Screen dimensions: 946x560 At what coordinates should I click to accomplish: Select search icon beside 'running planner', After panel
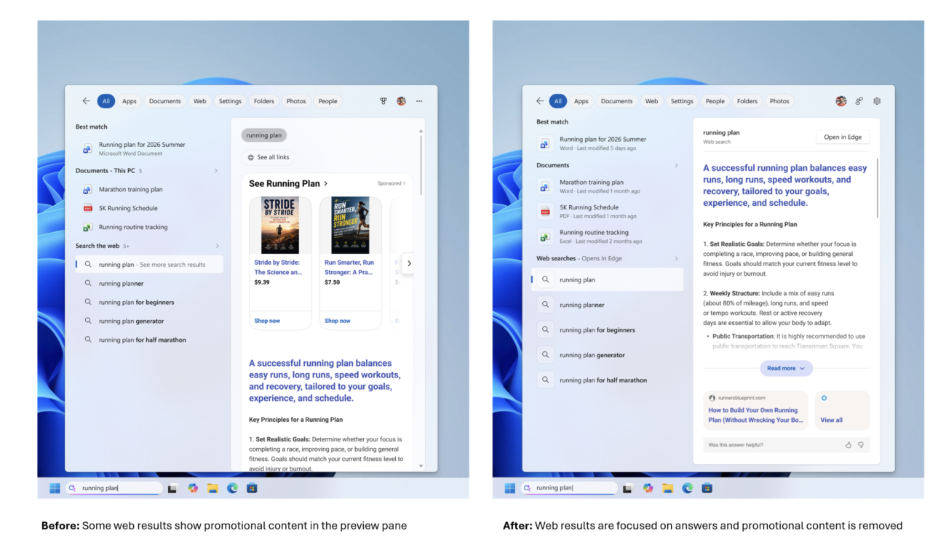tap(545, 305)
